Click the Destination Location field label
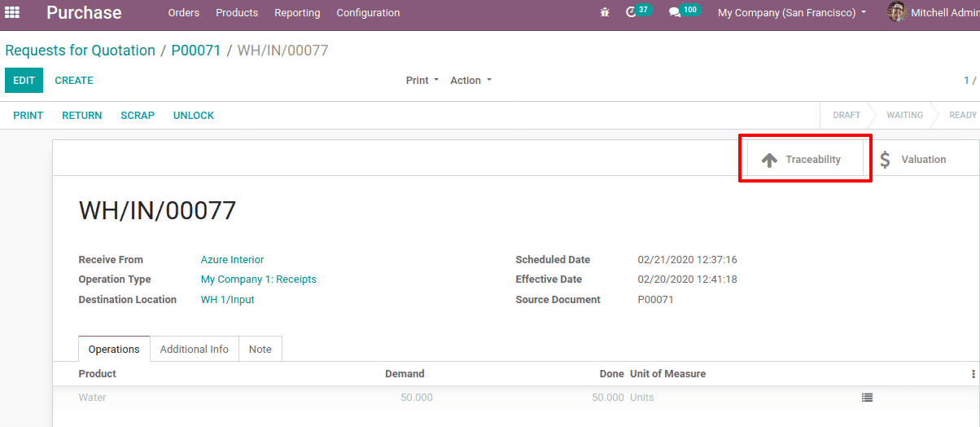 coord(128,300)
